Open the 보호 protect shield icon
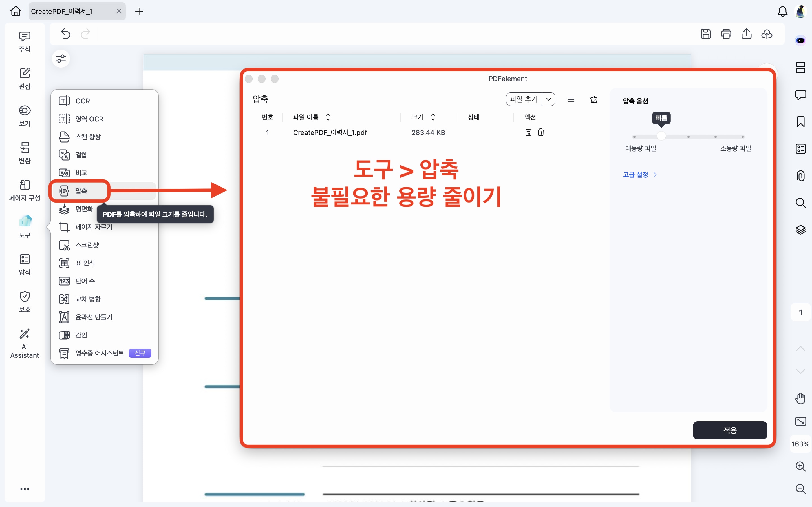Screen dimensions: 812x507 pyautogui.click(x=25, y=296)
